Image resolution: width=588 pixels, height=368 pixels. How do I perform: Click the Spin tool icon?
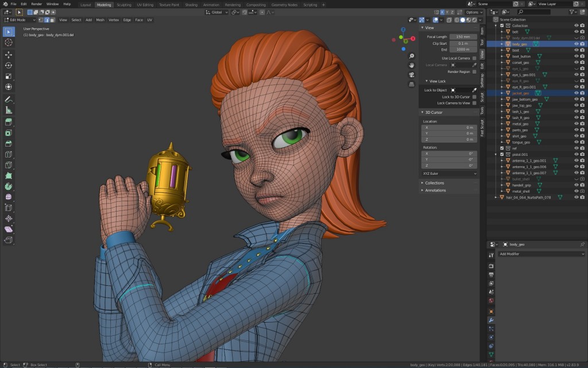click(9, 186)
